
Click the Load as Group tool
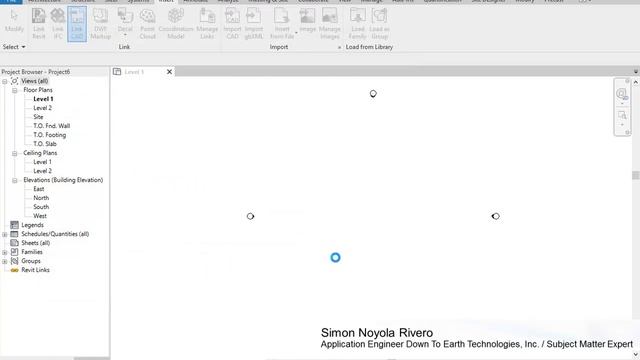pyautogui.click(x=379, y=24)
